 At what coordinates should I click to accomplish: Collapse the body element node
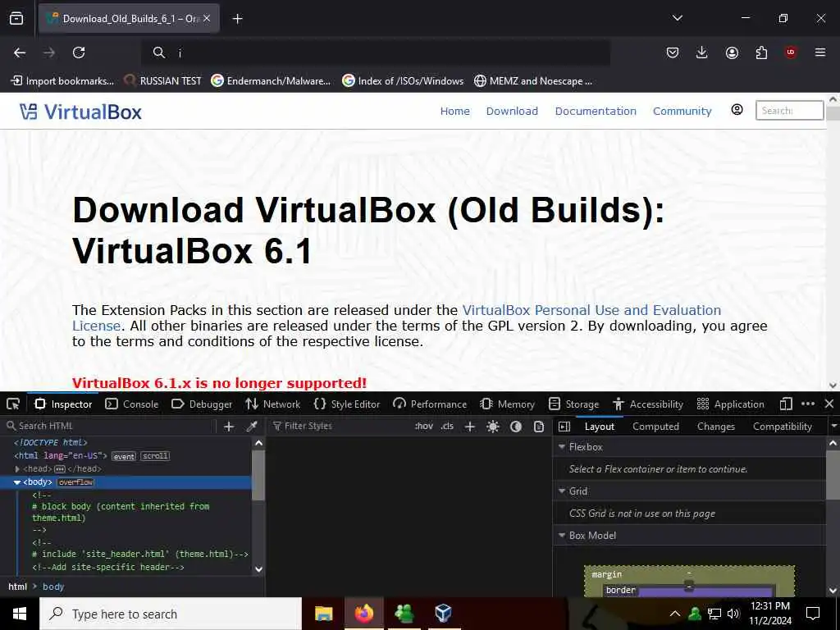pyautogui.click(x=17, y=482)
